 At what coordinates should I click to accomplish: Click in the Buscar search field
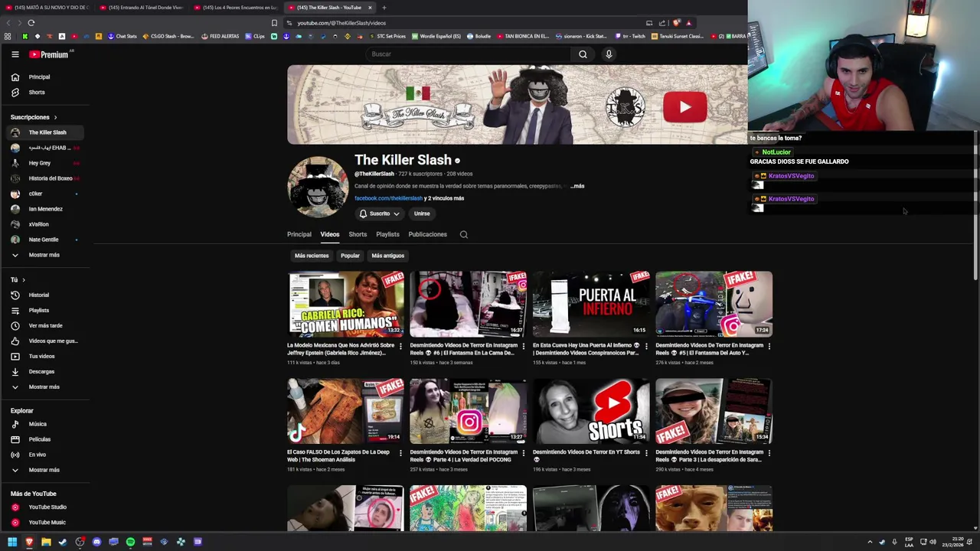click(x=468, y=54)
